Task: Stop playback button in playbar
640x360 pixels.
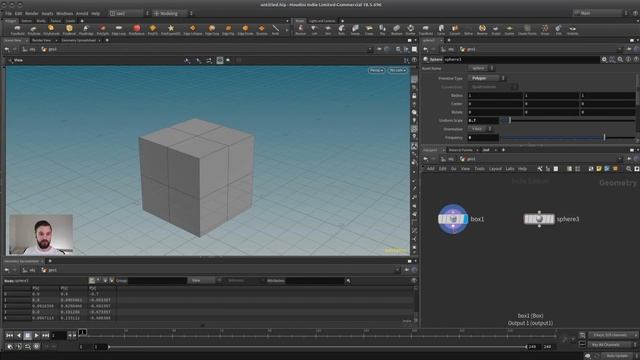Action: coord(27,336)
